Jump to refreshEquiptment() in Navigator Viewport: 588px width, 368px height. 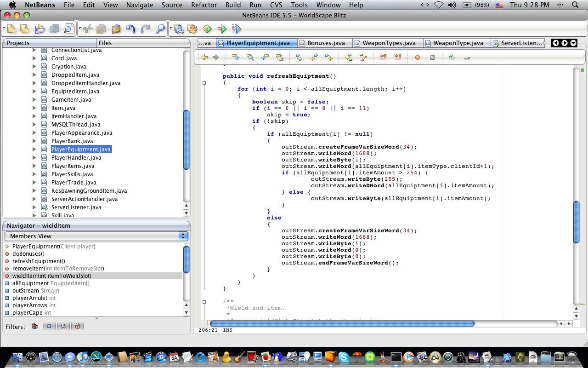point(39,261)
